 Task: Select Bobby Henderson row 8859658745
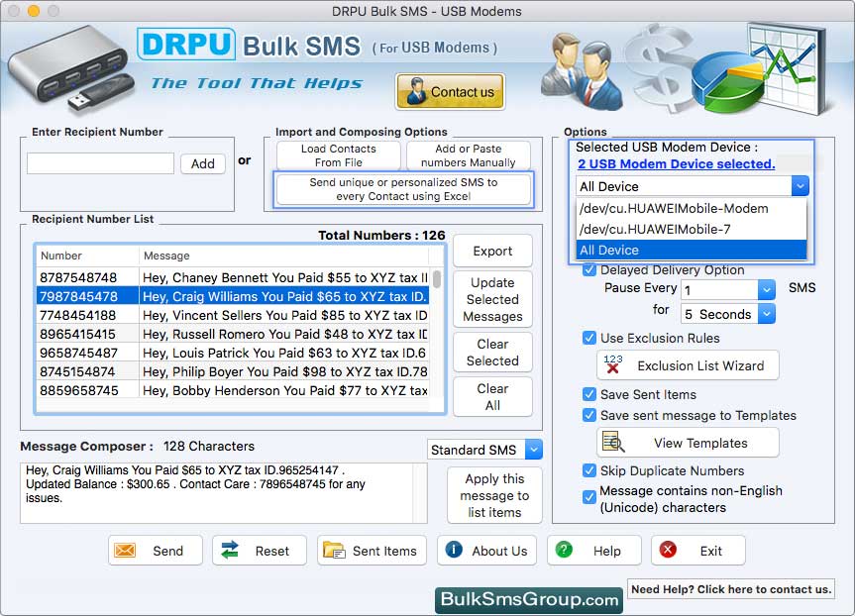pyautogui.click(x=233, y=390)
